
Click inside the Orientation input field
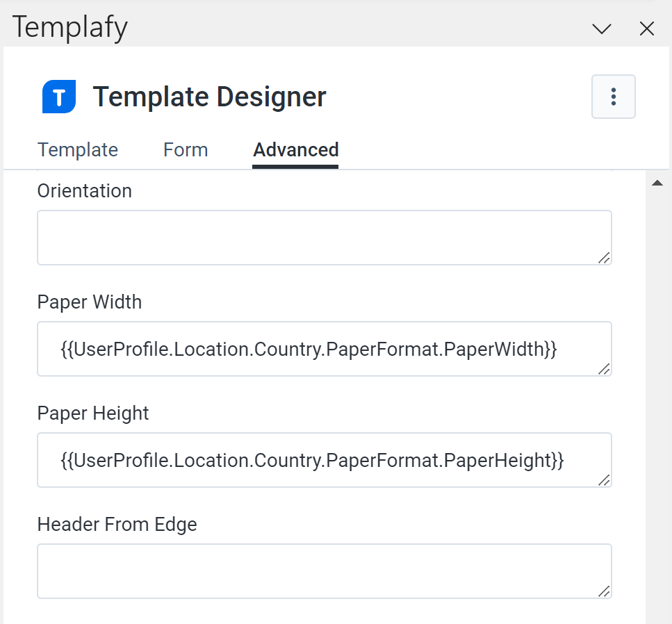(x=325, y=236)
